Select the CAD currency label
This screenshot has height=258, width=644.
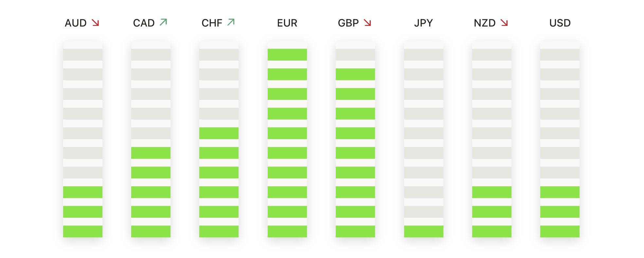(144, 23)
